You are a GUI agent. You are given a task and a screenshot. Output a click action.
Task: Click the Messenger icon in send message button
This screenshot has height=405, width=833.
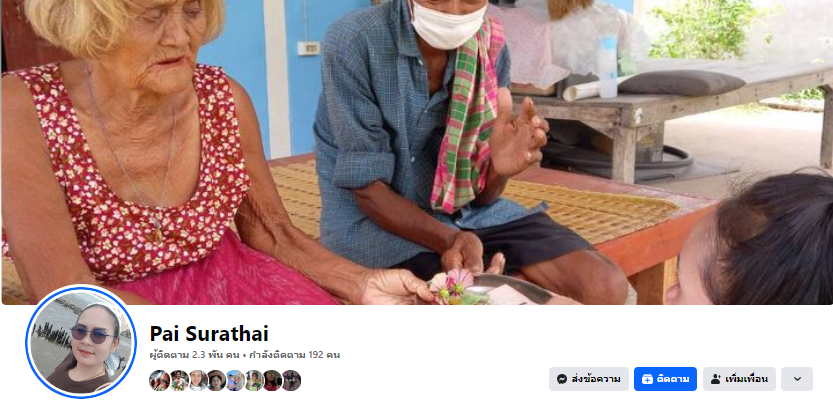[562, 379]
